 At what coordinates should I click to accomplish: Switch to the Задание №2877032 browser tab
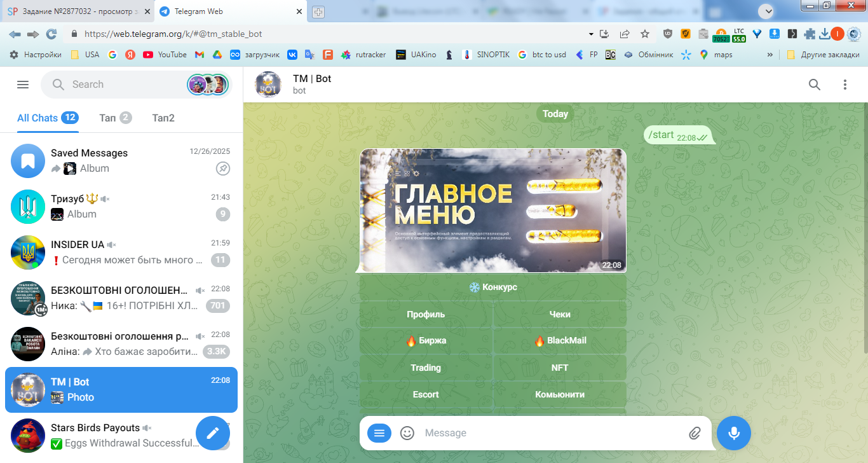(x=76, y=11)
